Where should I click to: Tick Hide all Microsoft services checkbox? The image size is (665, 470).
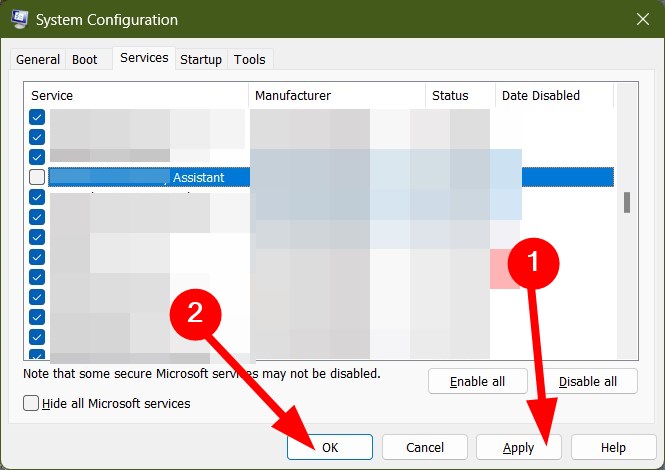point(31,403)
